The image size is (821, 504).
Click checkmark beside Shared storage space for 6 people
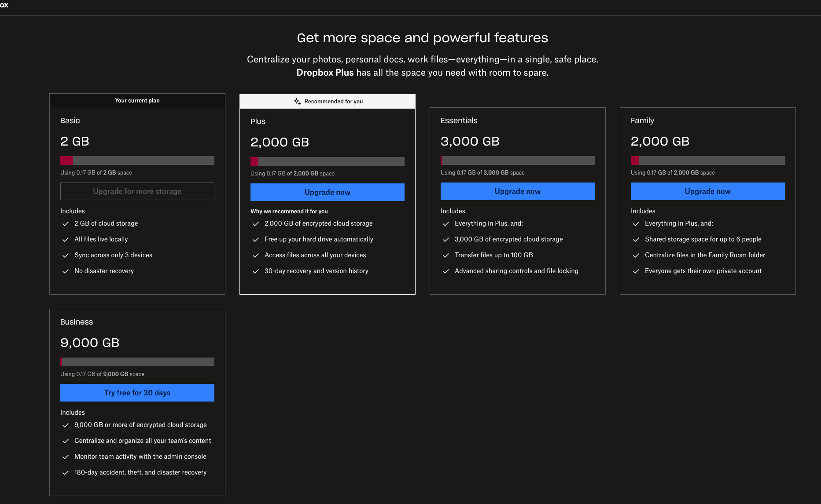(x=636, y=240)
